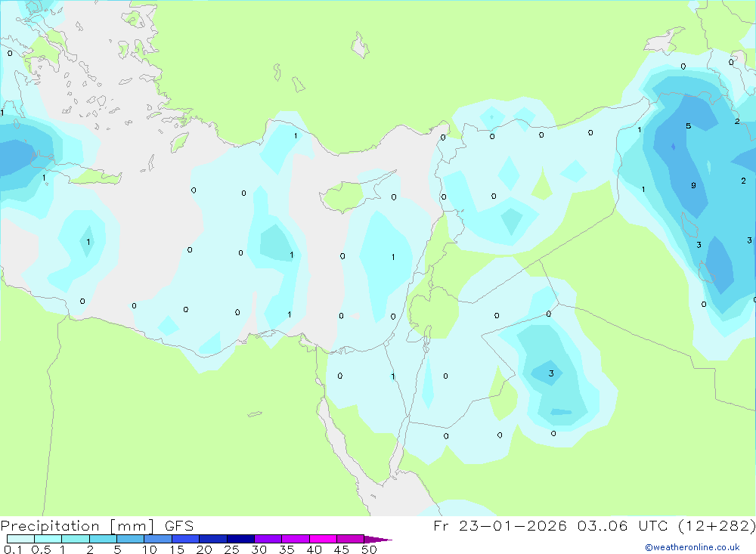This screenshot has height=554, width=756.
Task: Select the 2–5 mm legend color swatch
Action: pyautogui.click(x=103, y=539)
